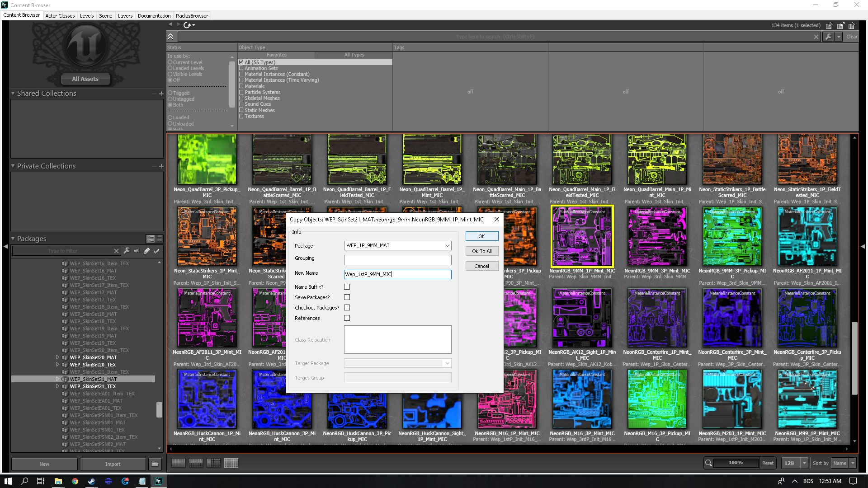Open the Sort by Name dropdown arrow
The width and height of the screenshot is (868, 488).
pos(853,463)
